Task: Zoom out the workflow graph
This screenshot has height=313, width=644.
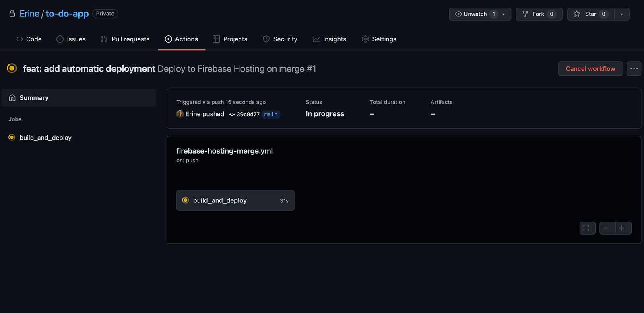Action: coord(607,228)
